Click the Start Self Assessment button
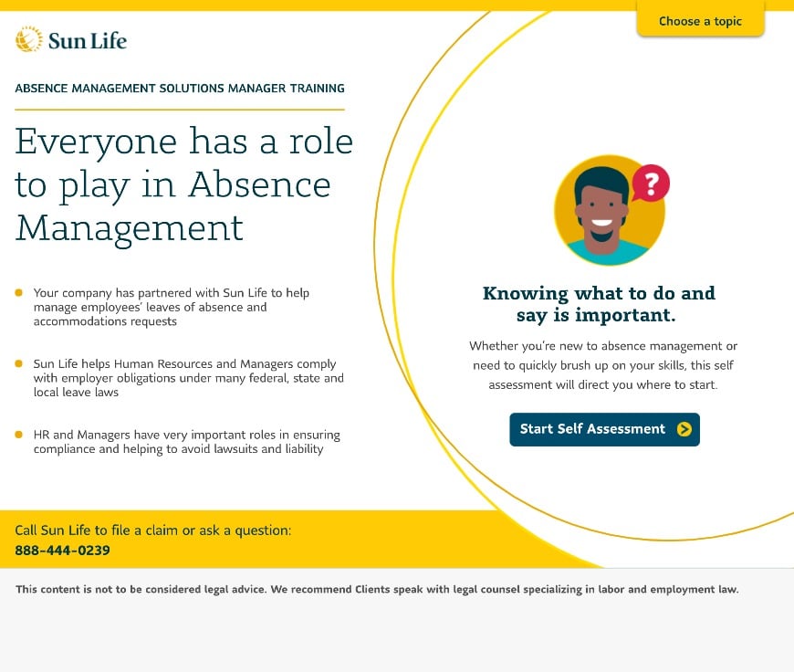 click(x=604, y=429)
